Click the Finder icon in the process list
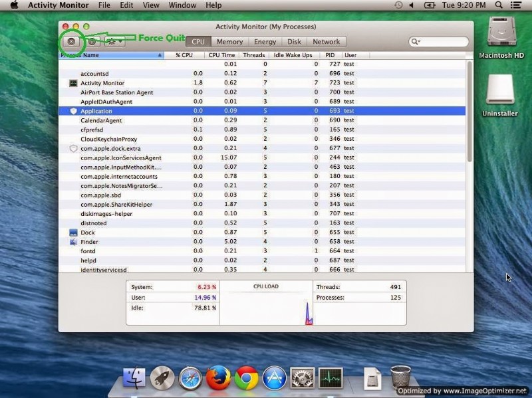The height and width of the screenshot is (398, 532). pos(74,242)
